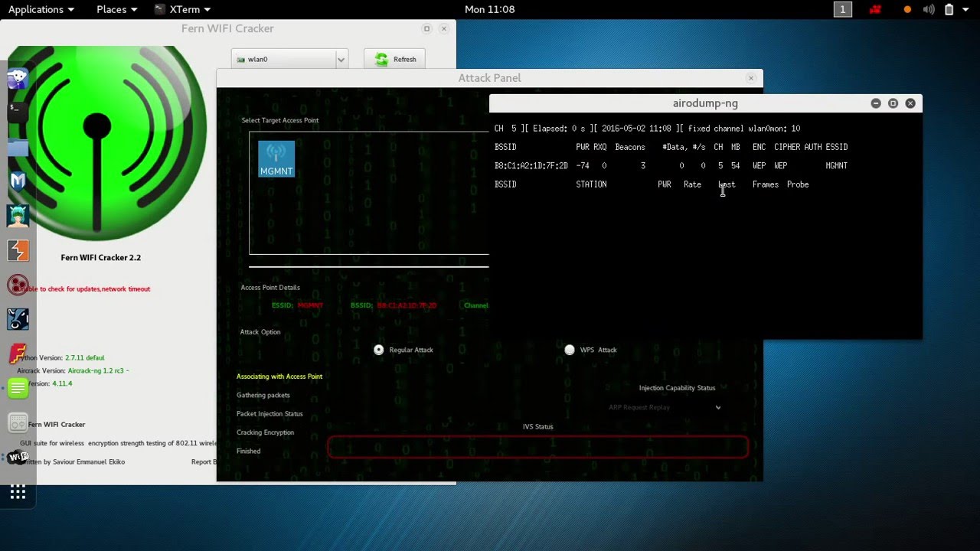Click the battery status icon
Image resolution: width=980 pixels, height=551 pixels.
pyautogui.click(x=949, y=9)
